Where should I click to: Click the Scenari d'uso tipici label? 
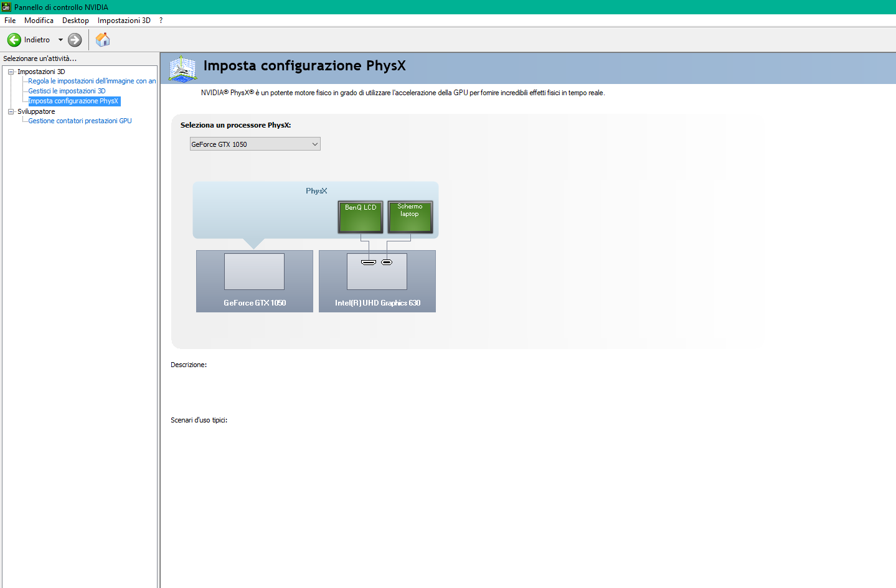click(199, 420)
